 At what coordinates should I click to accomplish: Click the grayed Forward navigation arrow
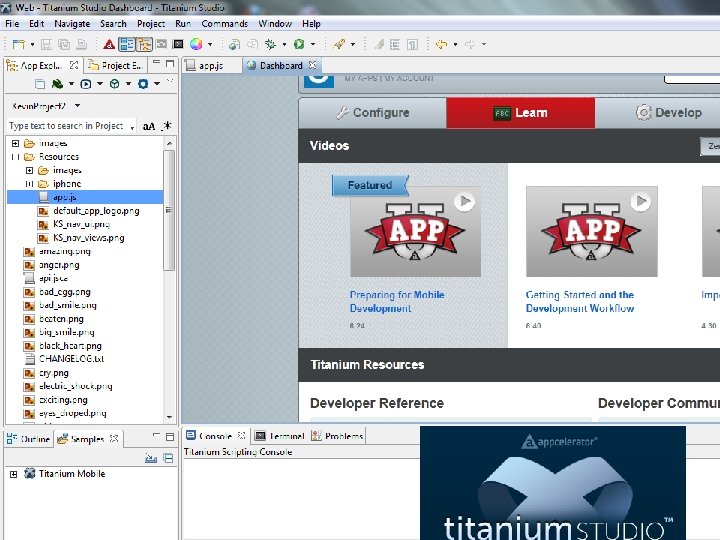(470, 45)
